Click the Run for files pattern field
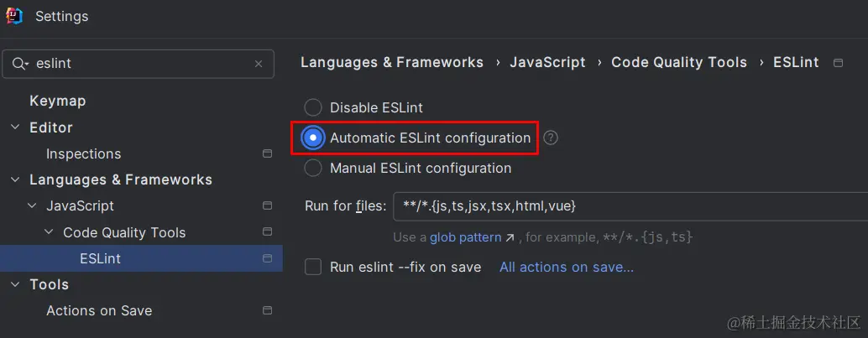Screen dimensions: 868x338 [x=630, y=206]
